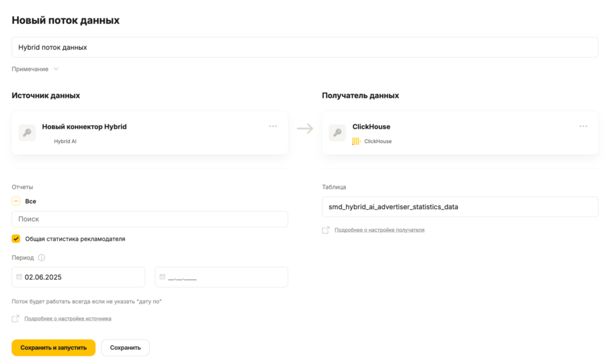Image resolution: width=608 pixels, height=364 pixels.
Task: Toggle the "Все" reports checkbox
Action: pyautogui.click(x=16, y=201)
